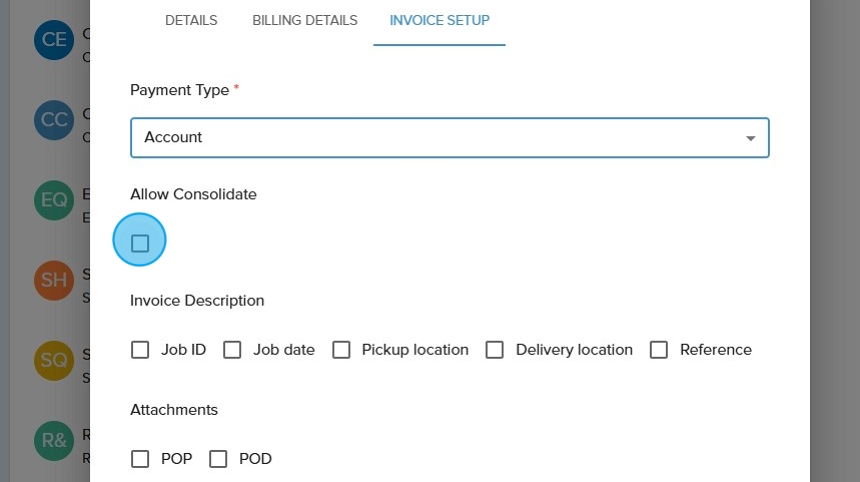This screenshot has width=860, height=482.
Task: Open the R& avatar entry
Action: tap(54, 440)
